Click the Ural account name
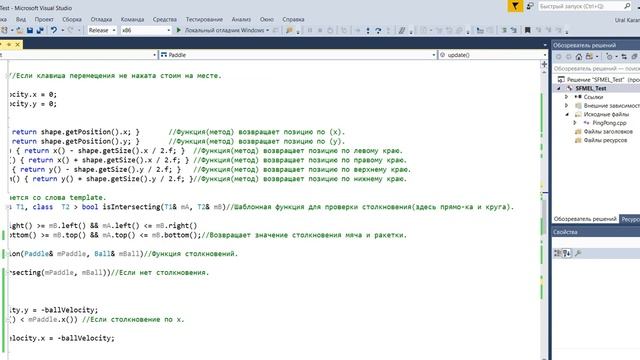640x360 pixels. click(627, 20)
